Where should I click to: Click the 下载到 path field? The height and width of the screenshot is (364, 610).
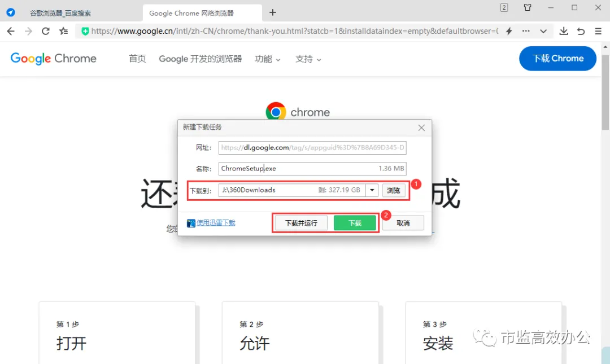click(292, 190)
